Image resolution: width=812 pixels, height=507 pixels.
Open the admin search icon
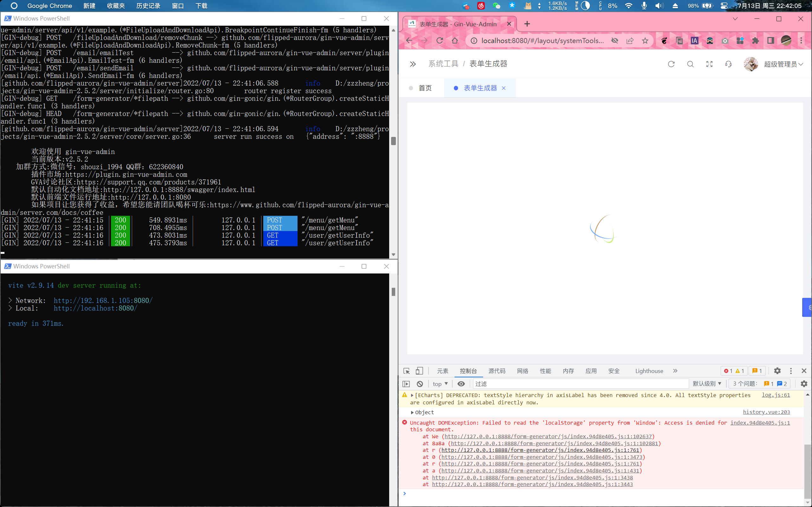point(690,64)
